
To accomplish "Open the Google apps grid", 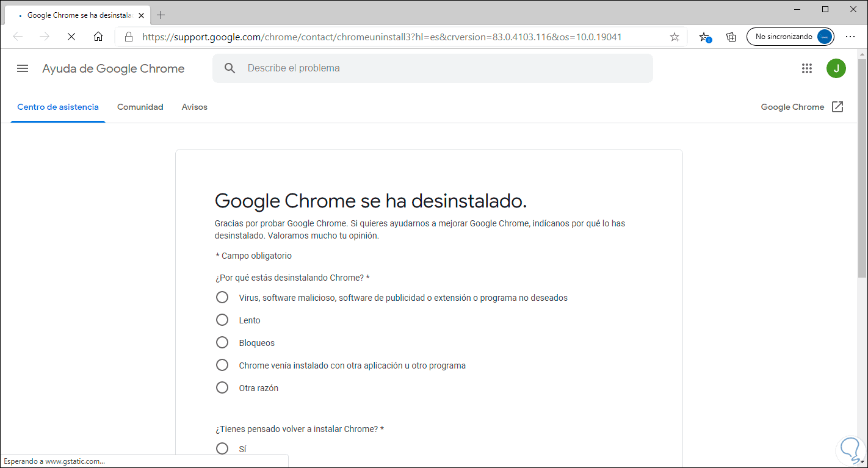I will [807, 68].
